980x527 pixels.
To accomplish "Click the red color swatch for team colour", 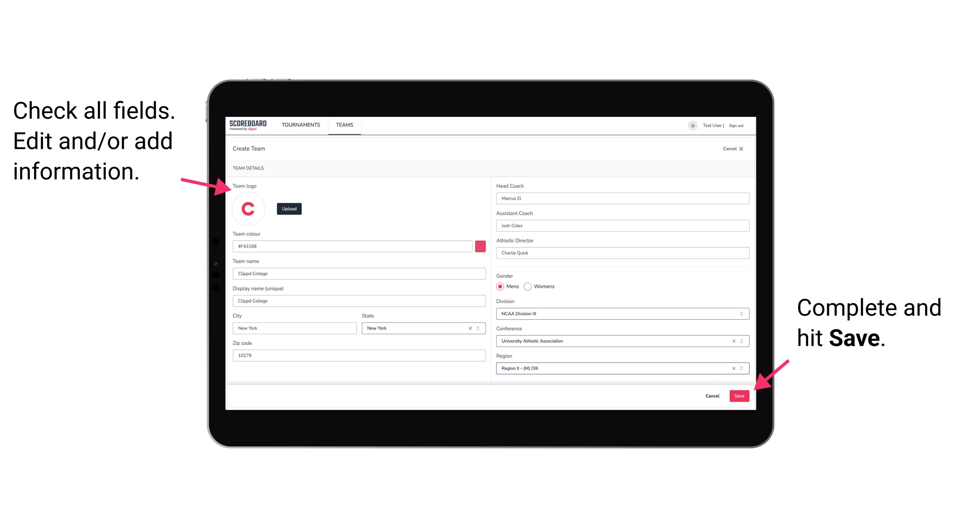I will pyautogui.click(x=480, y=246).
